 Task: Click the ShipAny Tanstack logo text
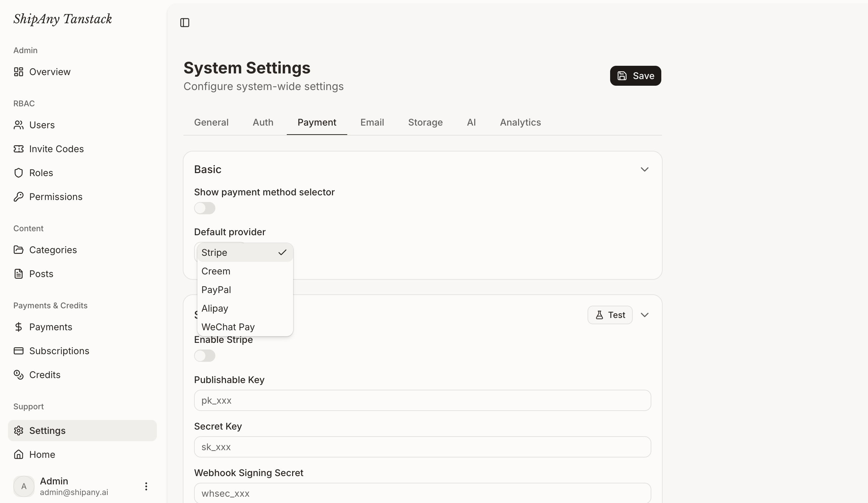[63, 19]
